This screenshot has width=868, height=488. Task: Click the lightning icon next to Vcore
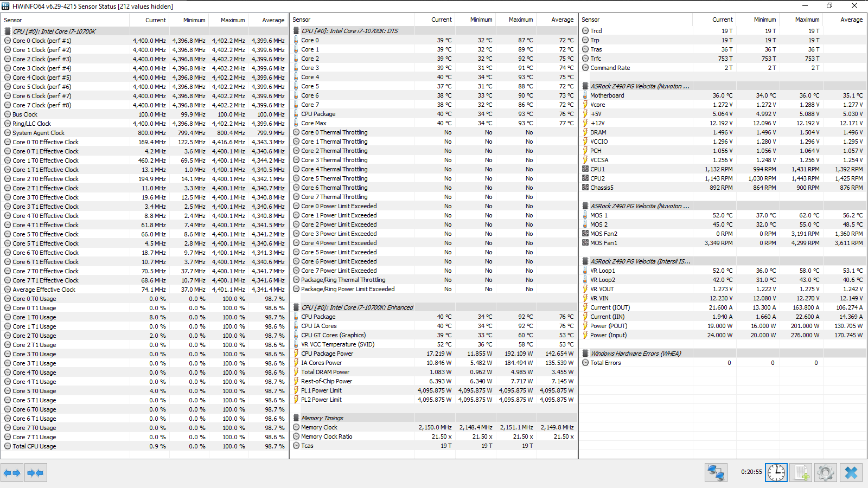(x=585, y=105)
